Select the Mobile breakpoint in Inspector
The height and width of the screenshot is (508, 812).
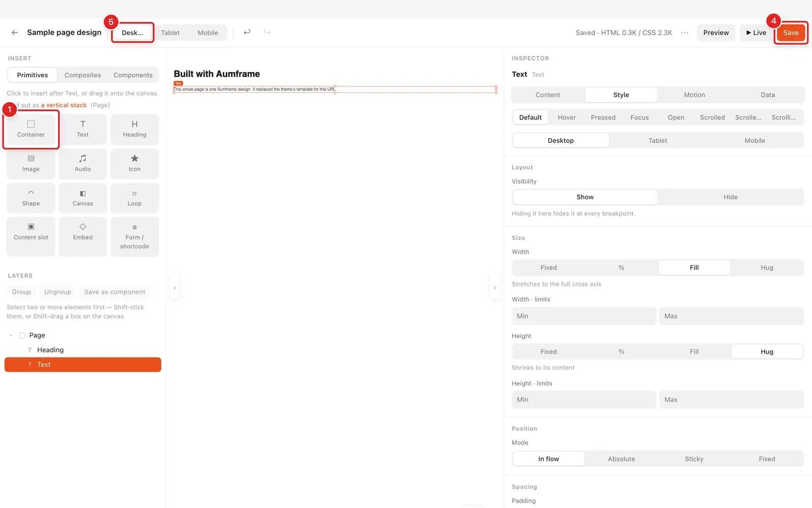755,141
